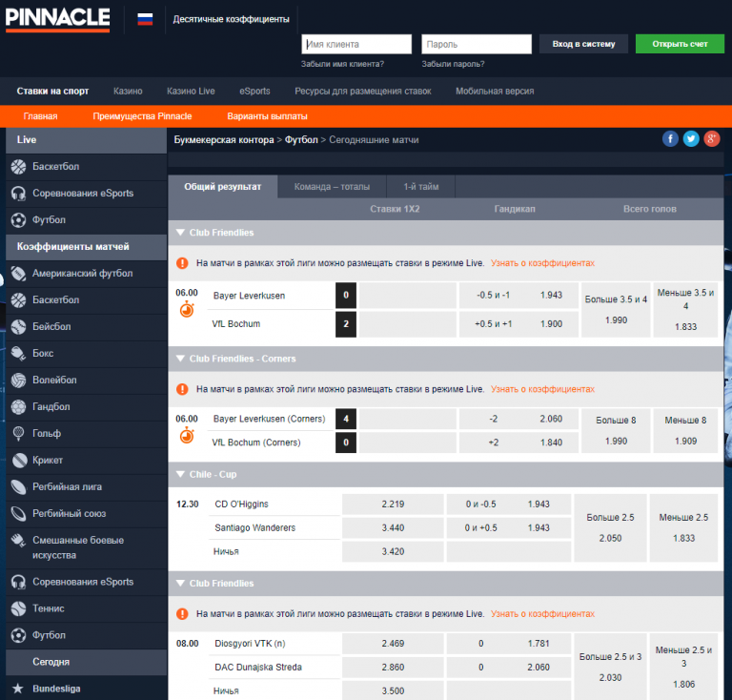Open Казино in top navigation
732x700 pixels.
pyautogui.click(x=128, y=91)
